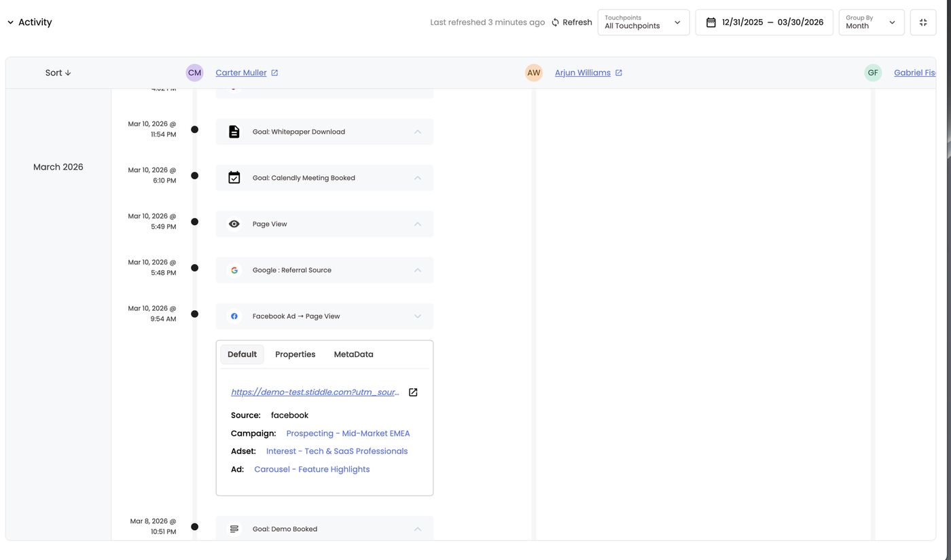Click the collapse fullscreen icon
Image resolution: width=951 pixels, height=560 pixels.
(923, 22)
